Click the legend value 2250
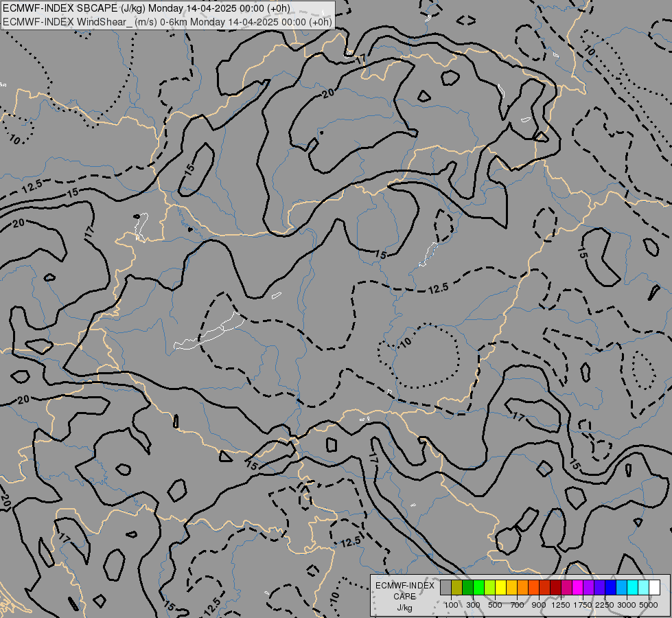Image resolution: width=672 pixels, height=618 pixels. click(605, 605)
